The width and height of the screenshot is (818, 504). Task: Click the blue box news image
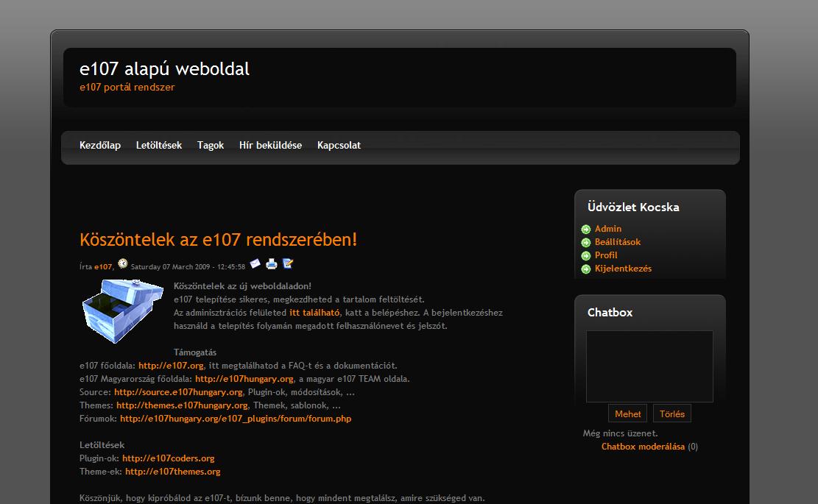tap(122, 310)
